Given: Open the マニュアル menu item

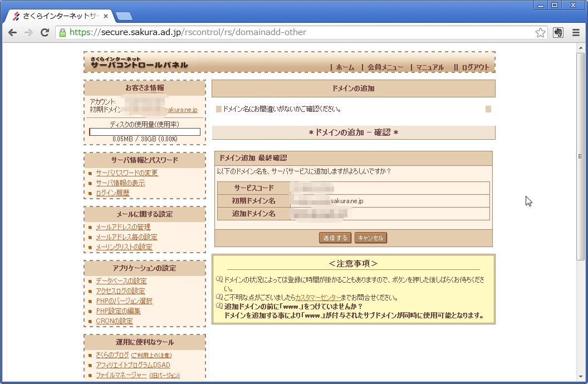Looking at the screenshot, I should [x=430, y=67].
